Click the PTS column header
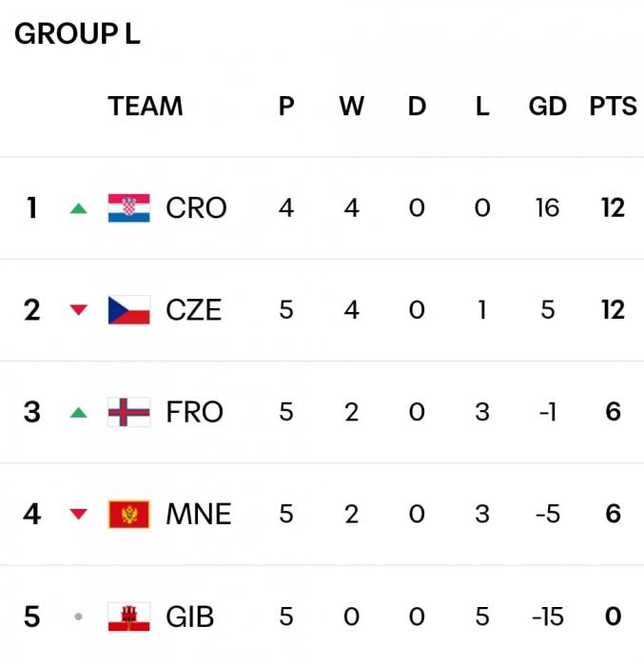Screen dimensions: 644x666 (x=613, y=106)
